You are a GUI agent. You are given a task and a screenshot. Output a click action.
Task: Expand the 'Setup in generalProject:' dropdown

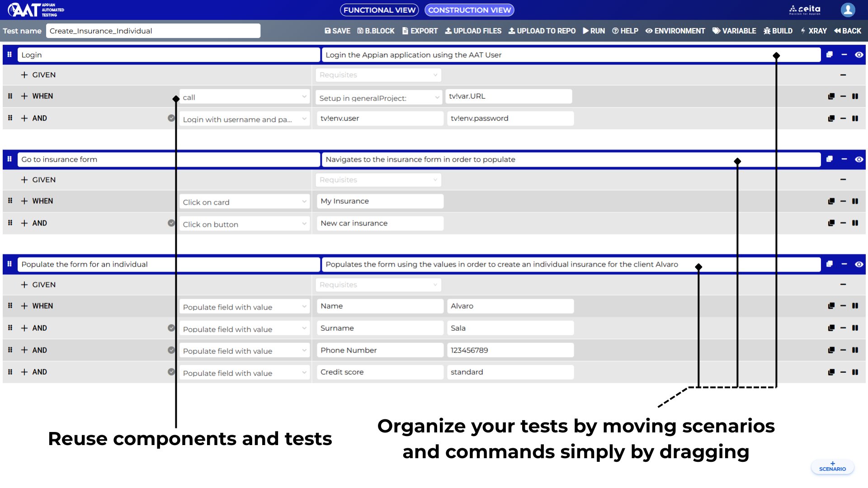click(378, 98)
